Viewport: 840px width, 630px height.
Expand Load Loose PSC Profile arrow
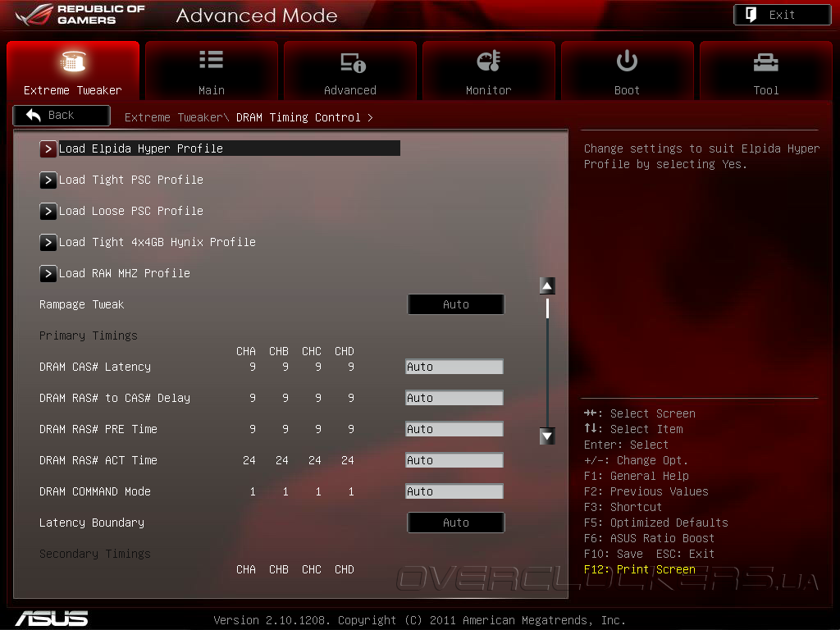pyautogui.click(x=48, y=211)
